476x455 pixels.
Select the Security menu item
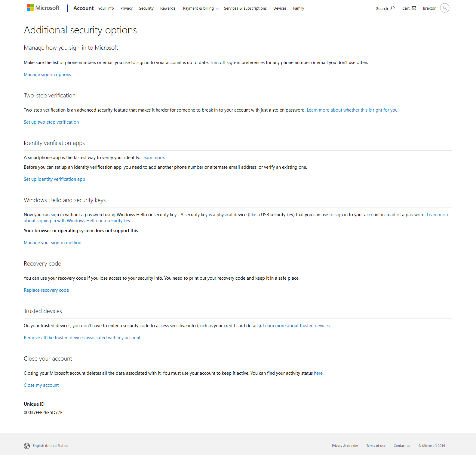pos(146,8)
